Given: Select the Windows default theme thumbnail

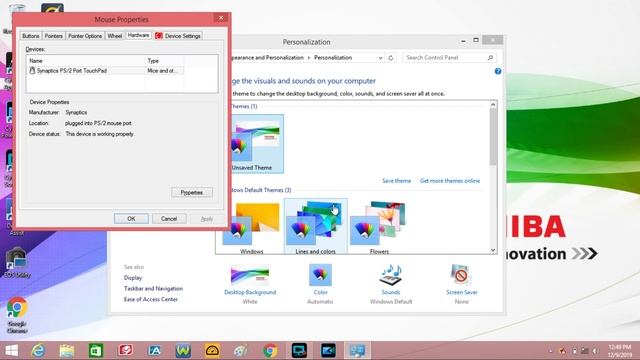Looking at the screenshot, I should point(251,228).
